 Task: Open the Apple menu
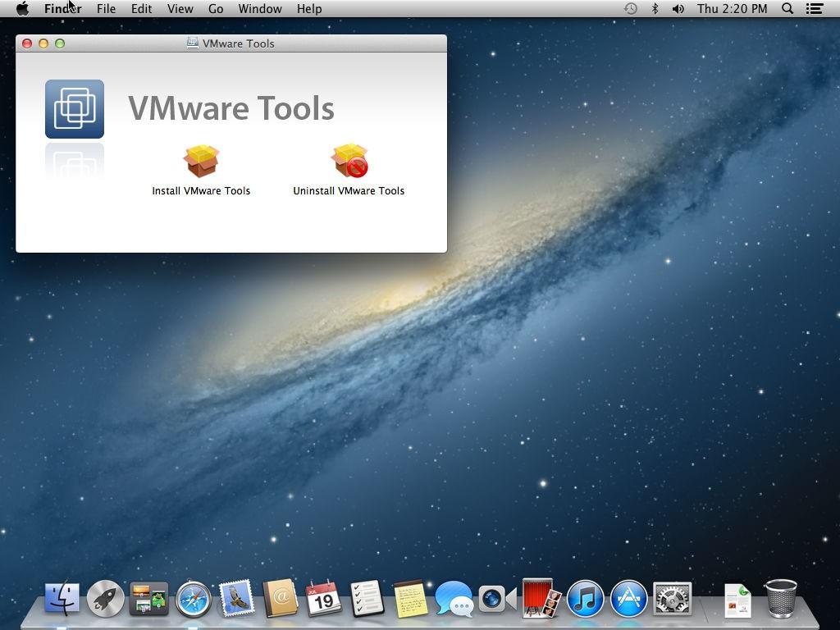tap(22, 8)
